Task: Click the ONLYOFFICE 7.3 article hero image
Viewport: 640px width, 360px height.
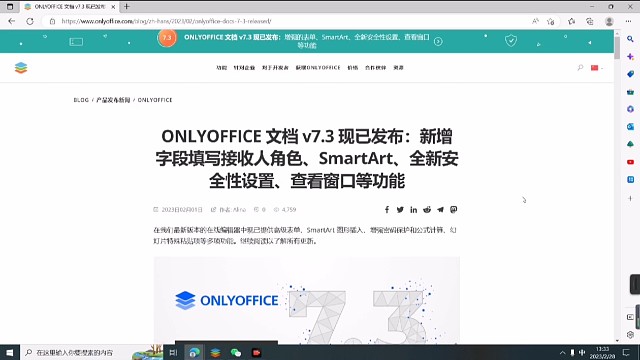Action: (307, 300)
